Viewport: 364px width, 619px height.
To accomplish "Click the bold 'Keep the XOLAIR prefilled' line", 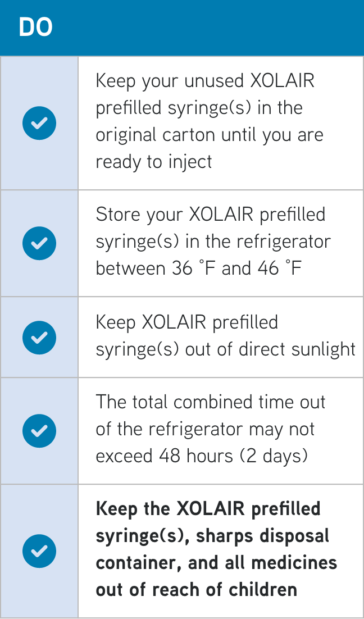I will coord(208,509).
